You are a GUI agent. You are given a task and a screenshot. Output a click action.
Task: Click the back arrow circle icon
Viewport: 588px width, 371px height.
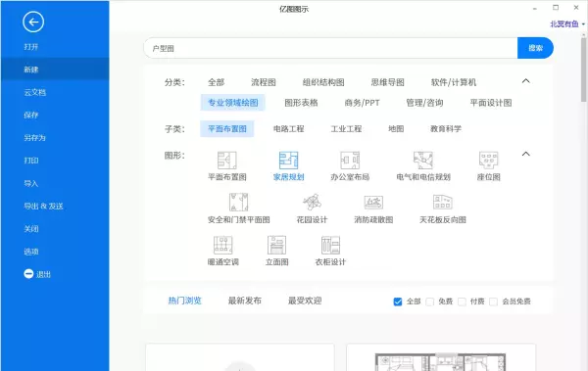tap(33, 23)
